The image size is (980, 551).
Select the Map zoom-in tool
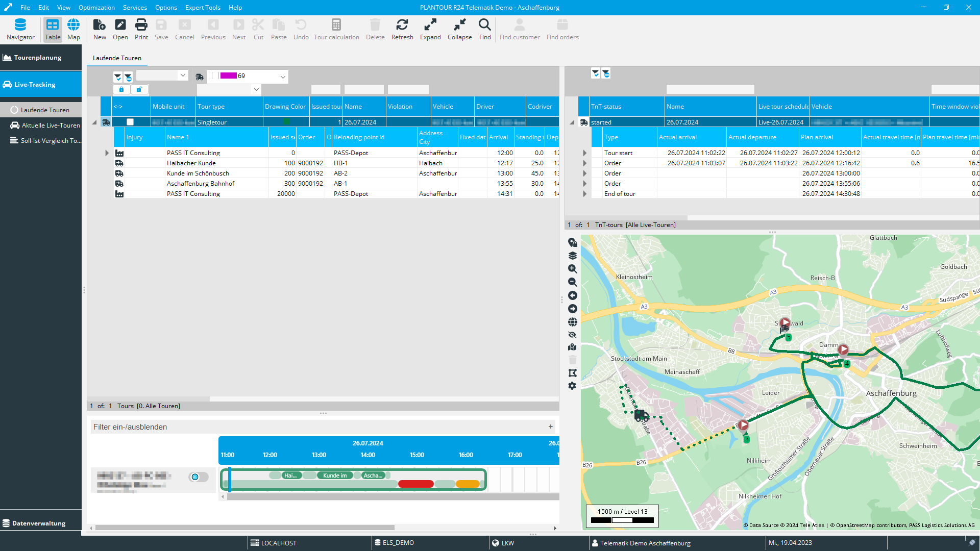pos(573,269)
